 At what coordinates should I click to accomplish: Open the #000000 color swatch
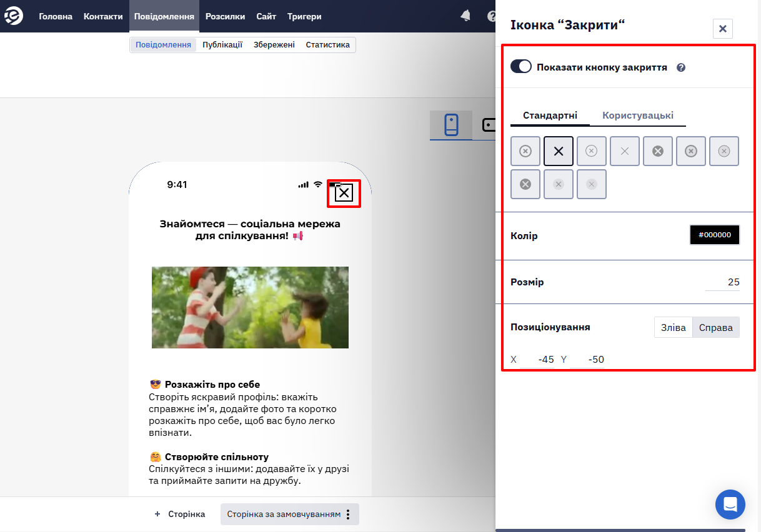pyautogui.click(x=715, y=235)
